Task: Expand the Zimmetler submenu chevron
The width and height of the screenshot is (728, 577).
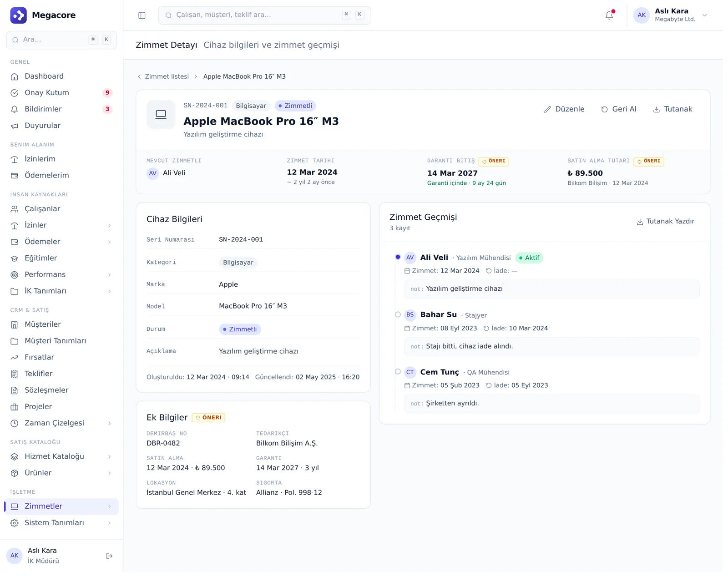Action: pyautogui.click(x=110, y=506)
